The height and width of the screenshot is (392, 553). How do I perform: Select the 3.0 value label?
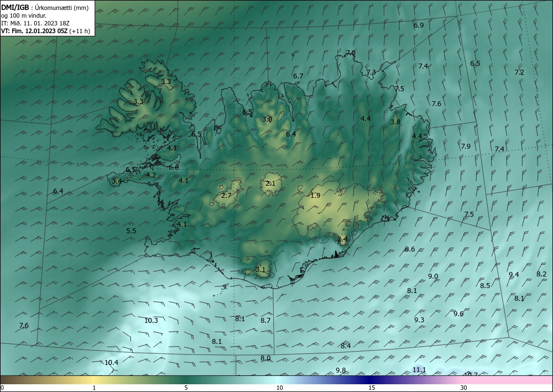267,119
